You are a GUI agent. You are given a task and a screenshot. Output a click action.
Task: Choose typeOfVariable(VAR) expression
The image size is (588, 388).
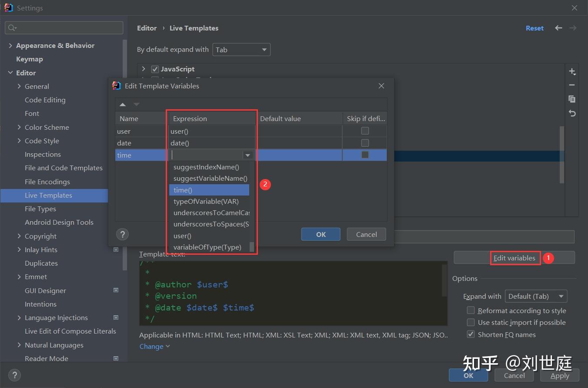click(x=209, y=201)
